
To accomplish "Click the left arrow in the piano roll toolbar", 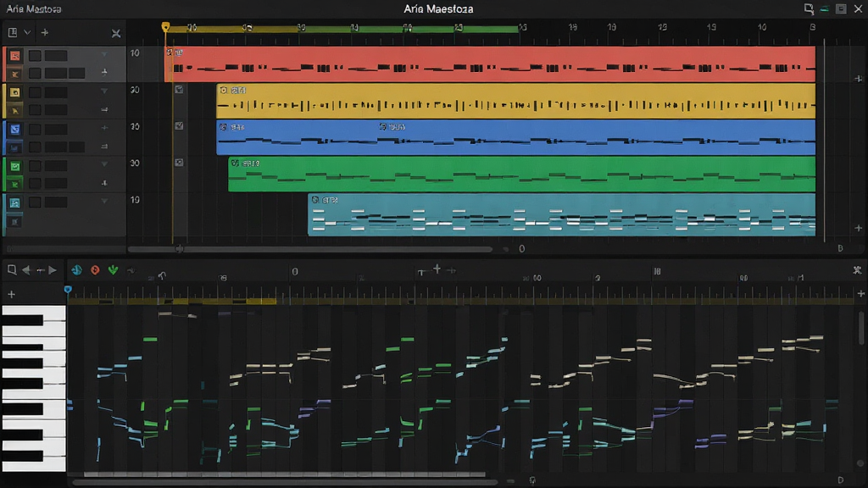I will (x=26, y=270).
